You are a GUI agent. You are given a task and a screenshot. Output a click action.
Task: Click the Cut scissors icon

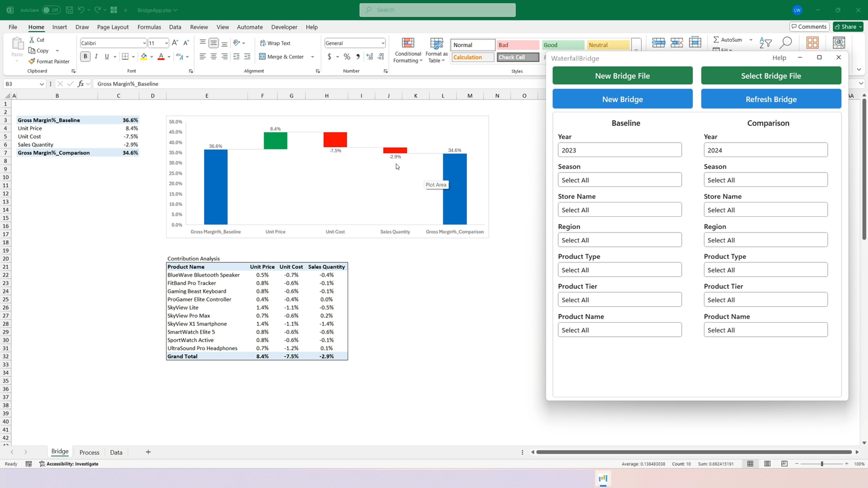point(32,40)
